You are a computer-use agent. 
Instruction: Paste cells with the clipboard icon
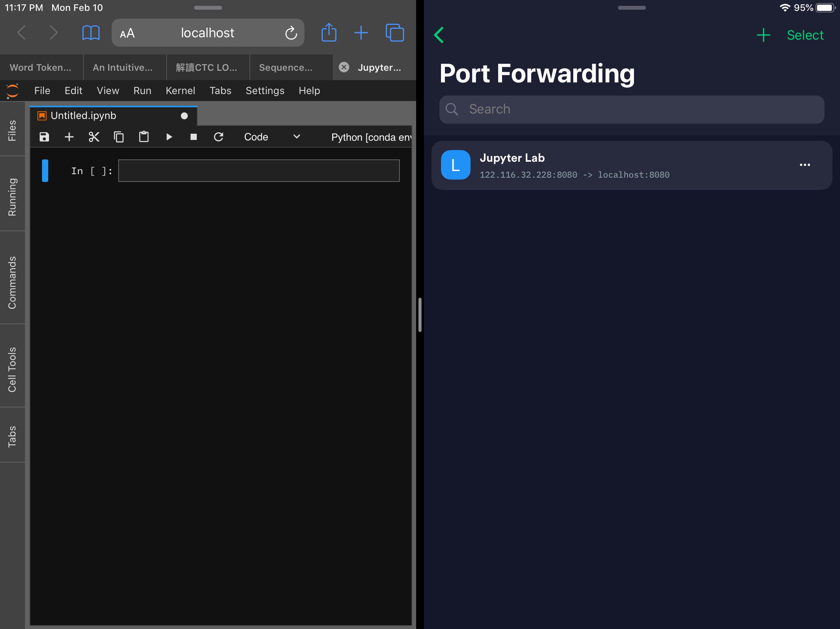tap(144, 137)
